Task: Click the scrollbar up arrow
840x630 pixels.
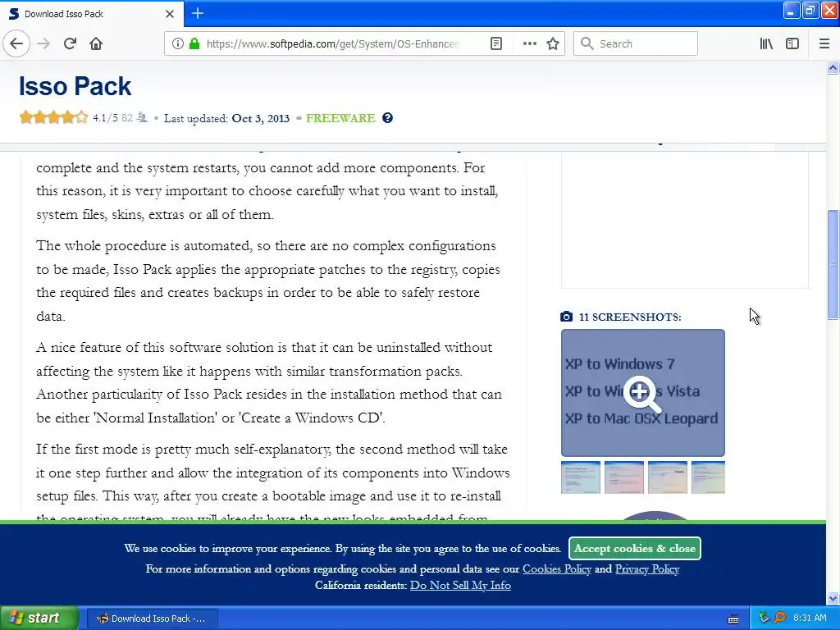Action: coord(833,67)
